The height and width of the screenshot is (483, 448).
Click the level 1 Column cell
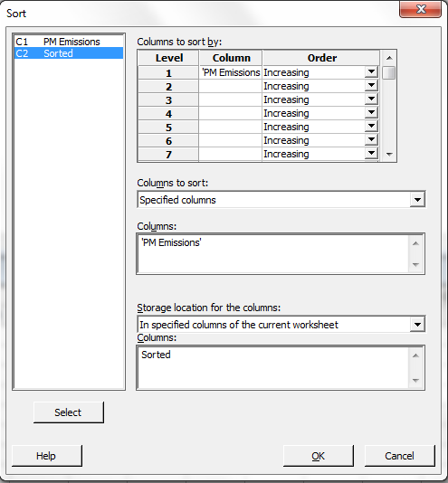click(x=231, y=72)
